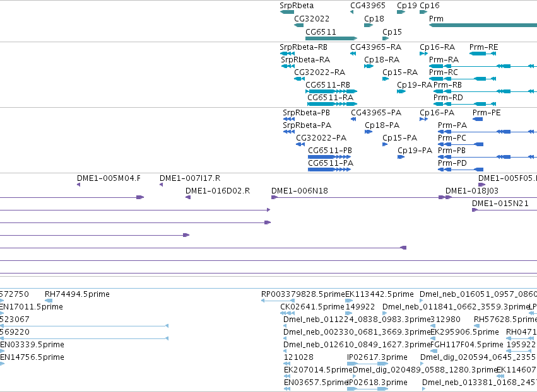The width and height of the screenshot is (537, 392).
Task: Select the SrpRbeta-RA transcript
Action: (288, 66)
